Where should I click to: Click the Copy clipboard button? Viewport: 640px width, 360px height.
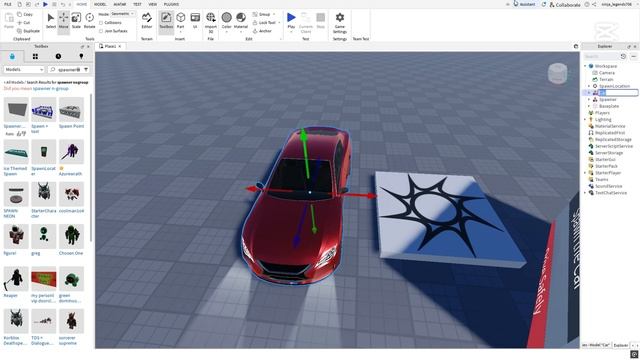click(25, 14)
